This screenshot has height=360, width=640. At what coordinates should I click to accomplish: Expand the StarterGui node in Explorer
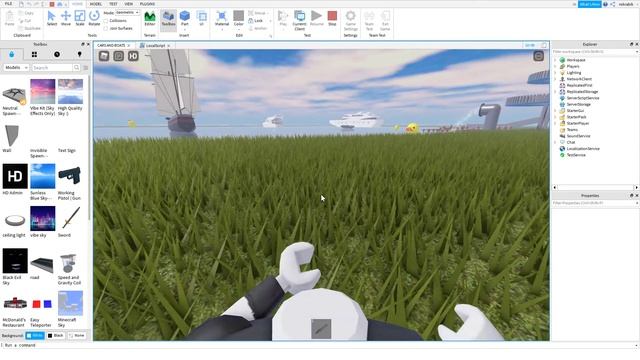[x=555, y=111]
